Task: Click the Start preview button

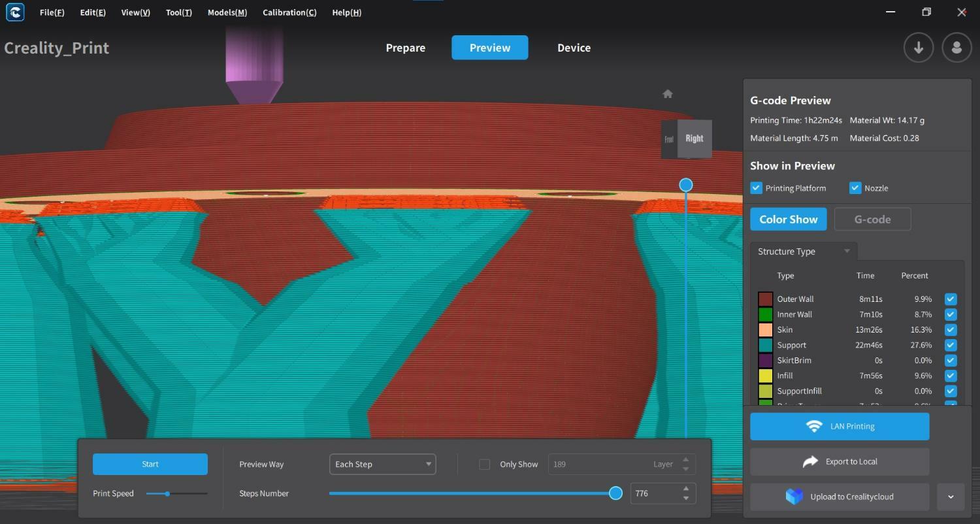Action: [150, 465]
